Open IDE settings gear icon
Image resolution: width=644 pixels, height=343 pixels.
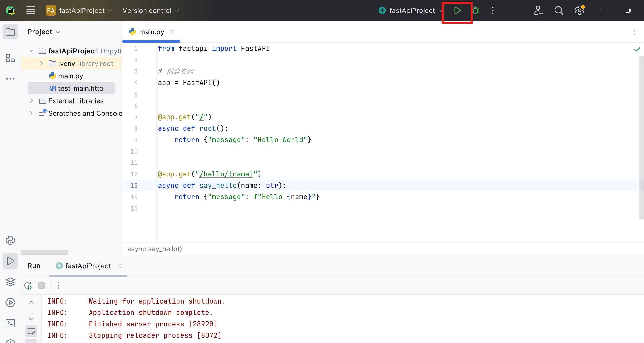pyautogui.click(x=580, y=11)
